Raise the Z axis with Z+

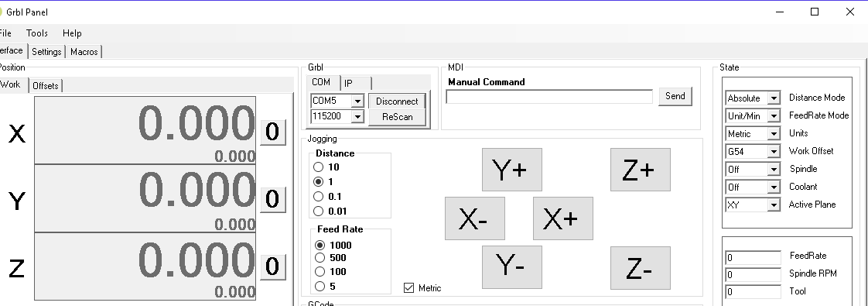pos(641,170)
